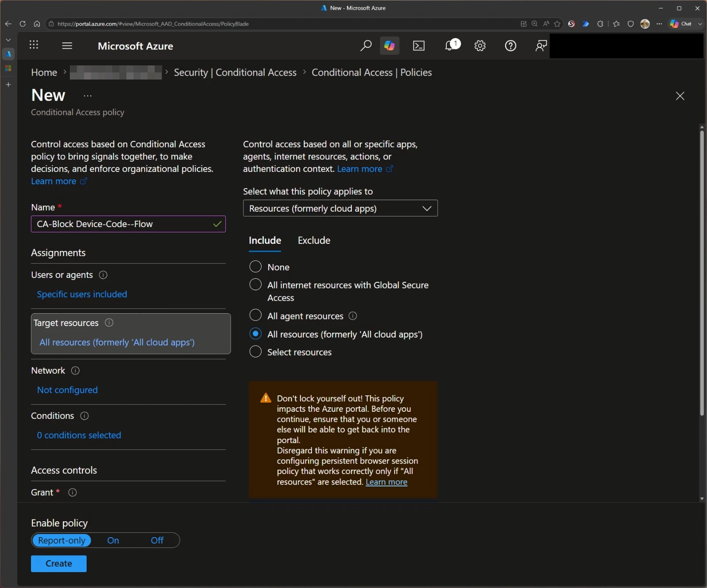
Task: Open the Microsoft apps grid launcher
Action: [x=34, y=45]
